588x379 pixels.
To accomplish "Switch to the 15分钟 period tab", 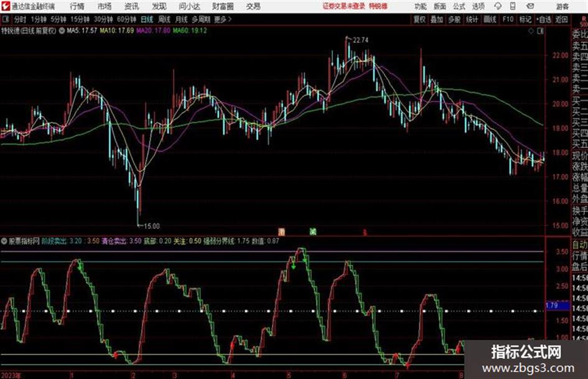I will pos(80,19).
